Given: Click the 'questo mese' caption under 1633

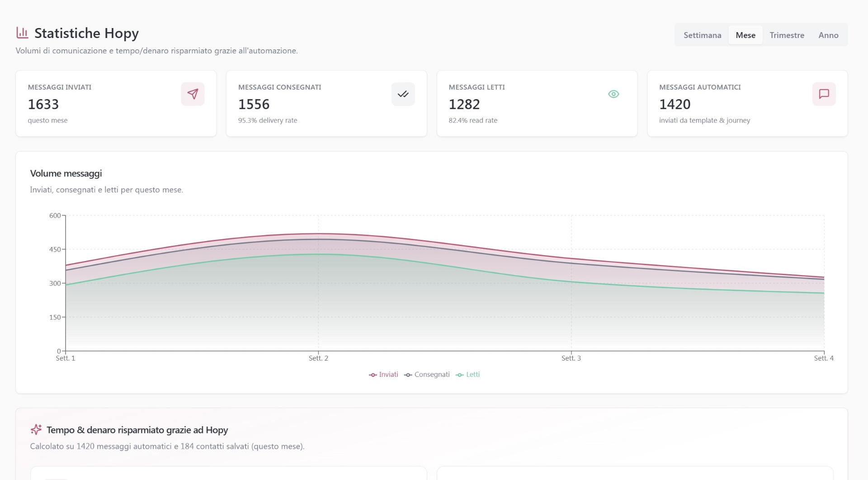Looking at the screenshot, I should [47, 120].
